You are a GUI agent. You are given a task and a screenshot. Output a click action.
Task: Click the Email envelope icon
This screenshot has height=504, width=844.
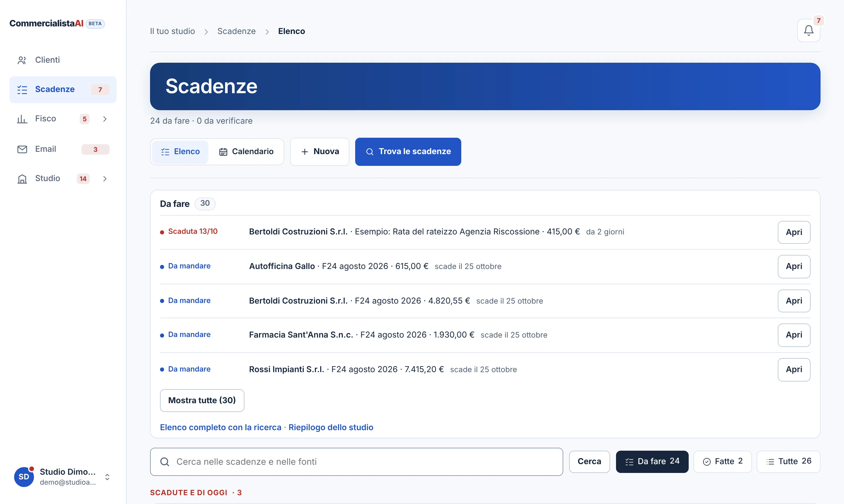pos(22,149)
